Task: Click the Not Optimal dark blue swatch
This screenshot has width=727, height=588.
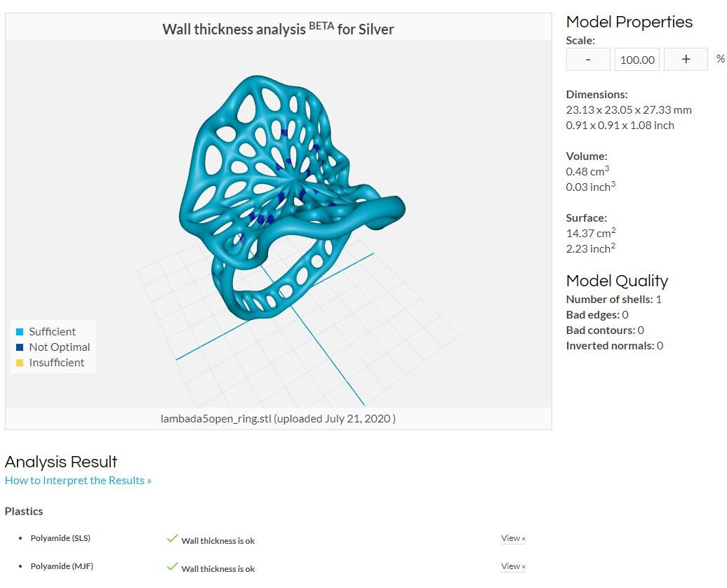Action: pyautogui.click(x=20, y=347)
